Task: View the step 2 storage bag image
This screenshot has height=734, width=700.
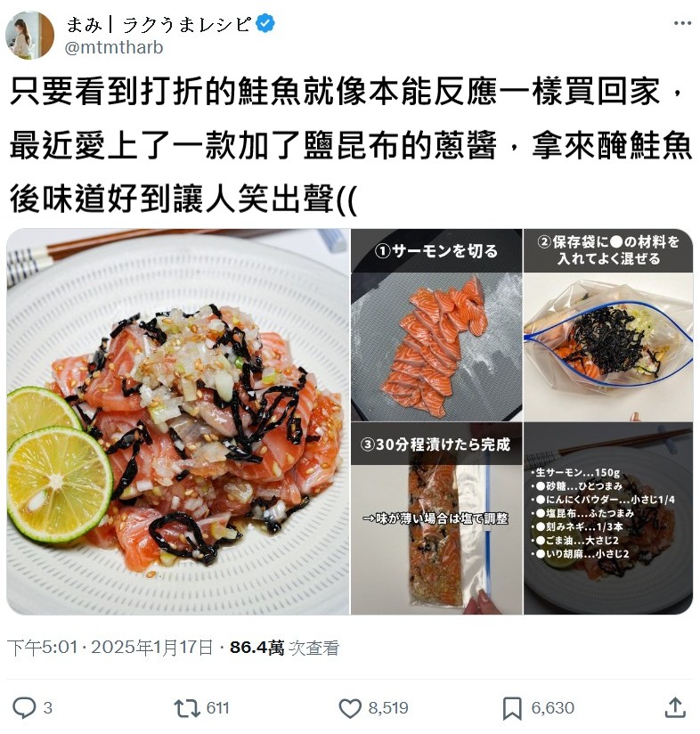Action: [x=608, y=325]
